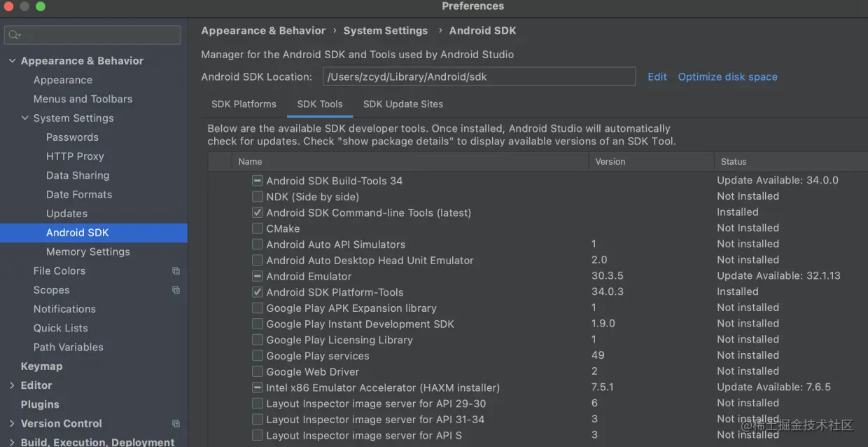Click the search magnifier icon in sidebar
This screenshot has height=447, width=868.
coord(14,35)
